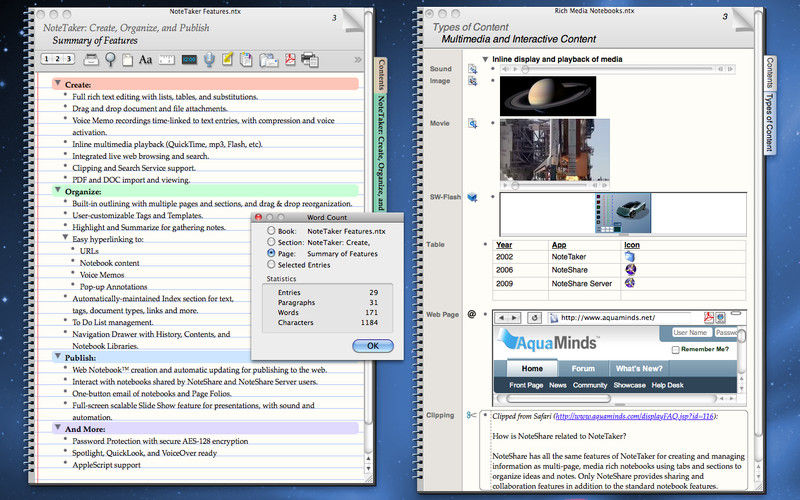Click the PDF export icon in toolbar

(x=290, y=59)
